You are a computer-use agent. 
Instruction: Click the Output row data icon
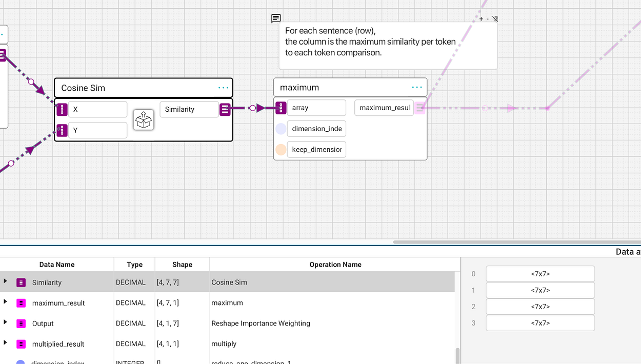[x=21, y=323]
